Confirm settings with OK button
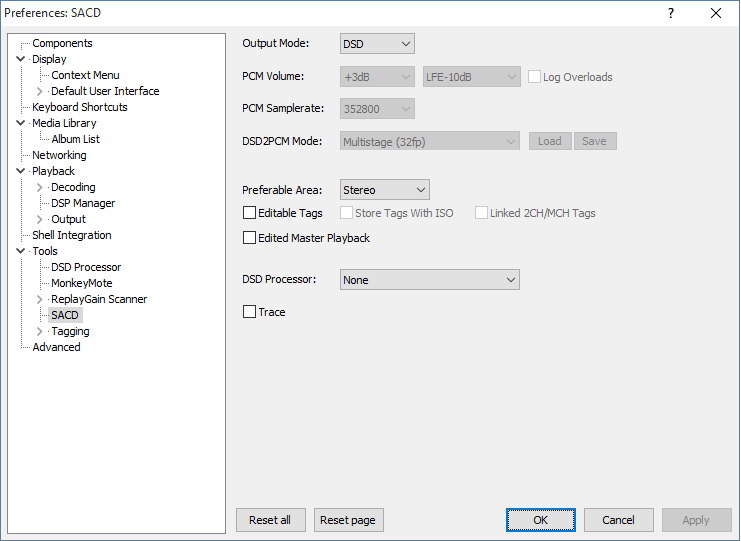Screen dimensions: 741x541 [x=540, y=520]
